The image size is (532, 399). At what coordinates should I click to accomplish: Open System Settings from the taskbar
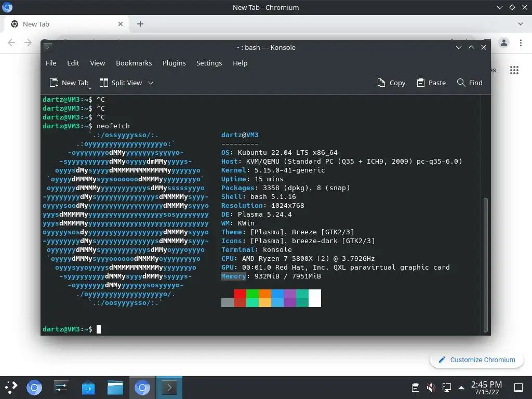point(61,388)
